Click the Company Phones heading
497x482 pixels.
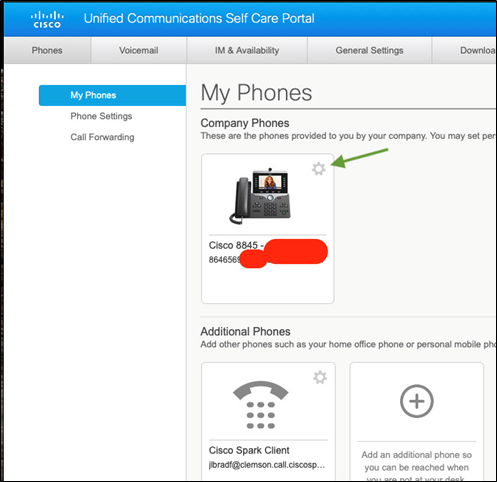pyautogui.click(x=245, y=123)
